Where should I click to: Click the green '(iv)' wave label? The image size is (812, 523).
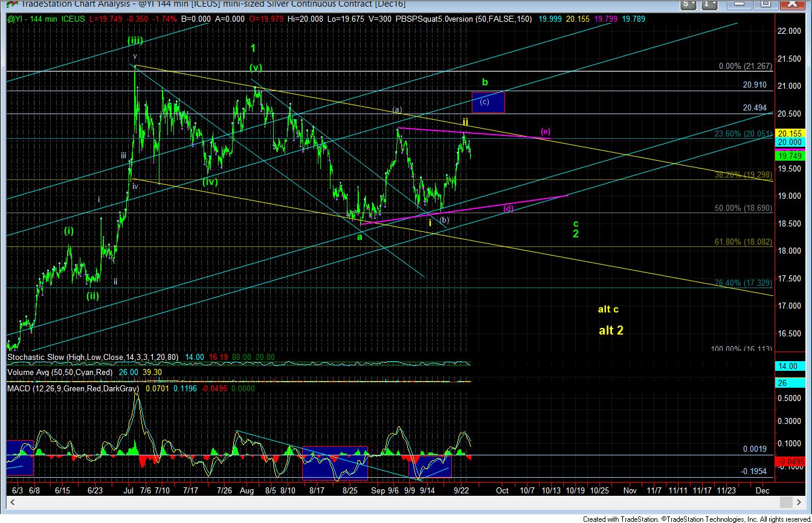click(x=210, y=181)
